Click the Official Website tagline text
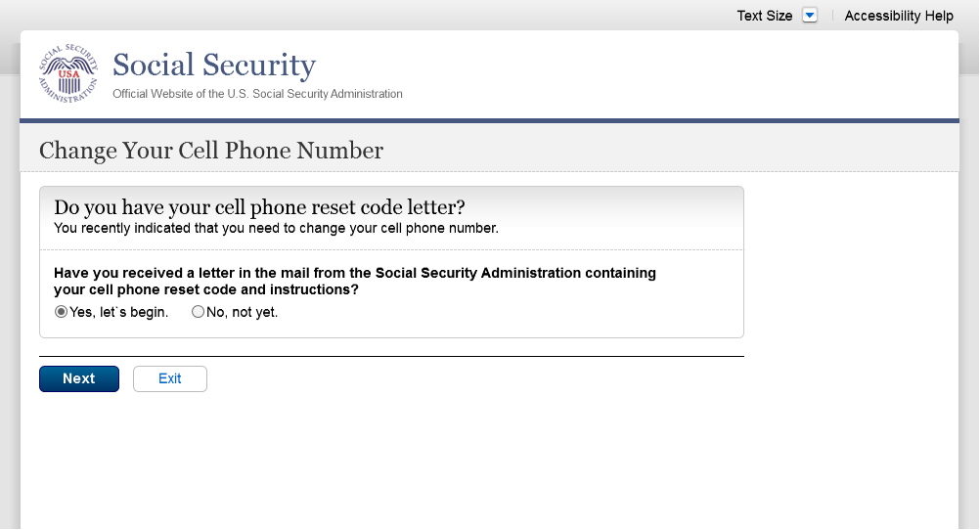The height and width of the screenshot is (530, 980). (x=257, y=94)
